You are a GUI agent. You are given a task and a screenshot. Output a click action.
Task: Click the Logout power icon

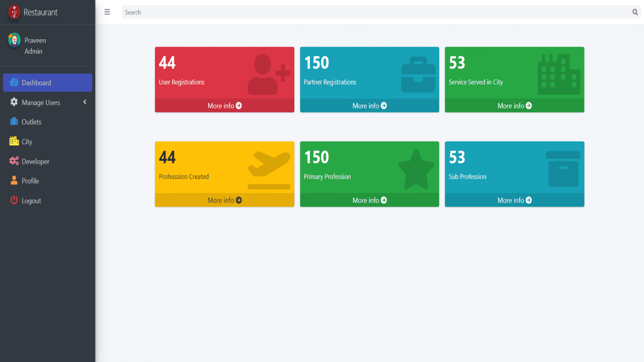tap(14, 200)
